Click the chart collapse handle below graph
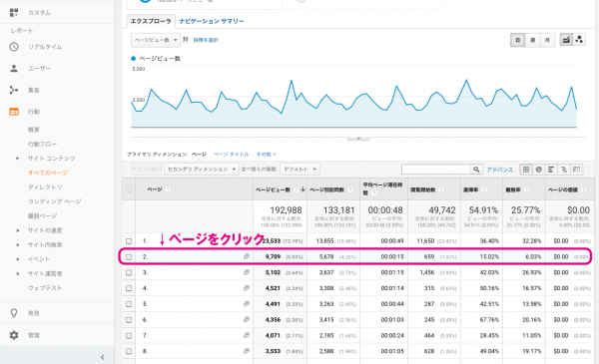 (358, 139)
